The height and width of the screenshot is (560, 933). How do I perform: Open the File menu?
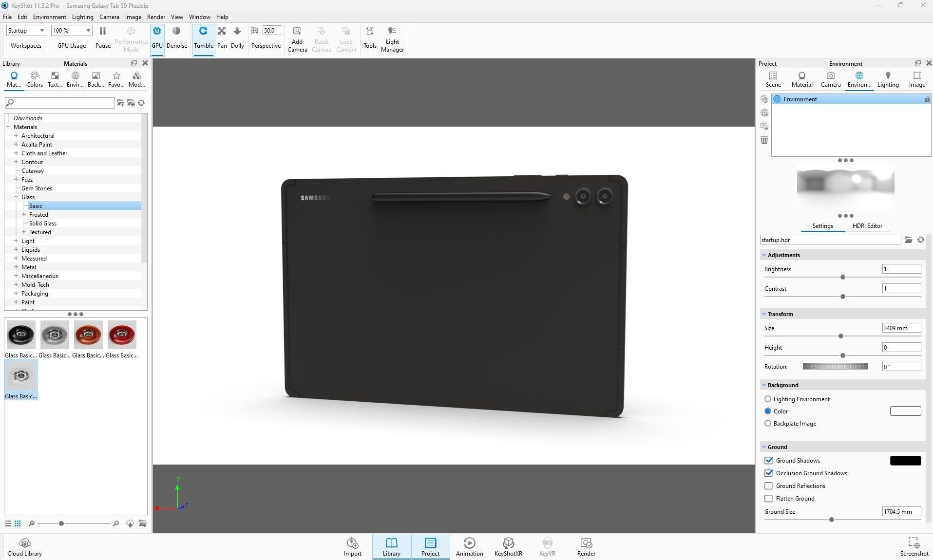(x=7, y=17)
